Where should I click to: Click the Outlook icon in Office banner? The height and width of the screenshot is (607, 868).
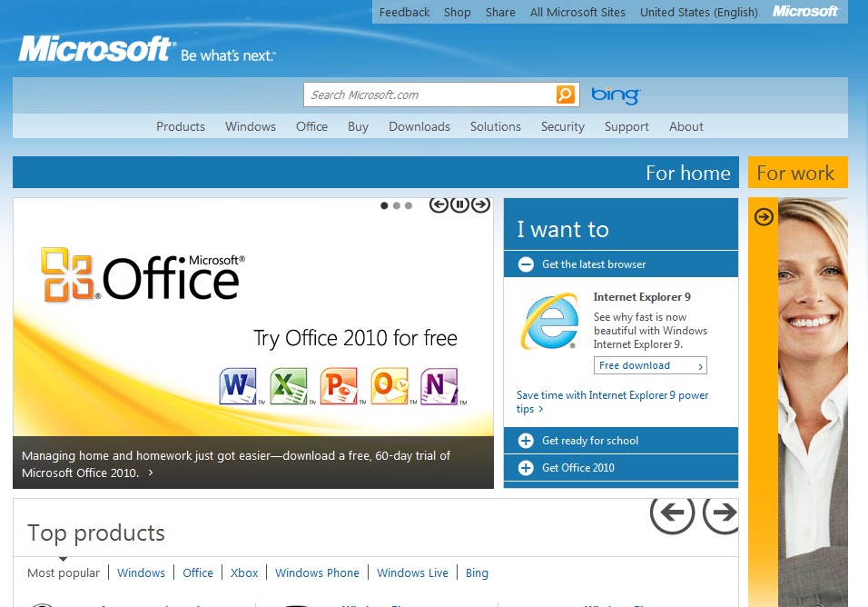390,386
